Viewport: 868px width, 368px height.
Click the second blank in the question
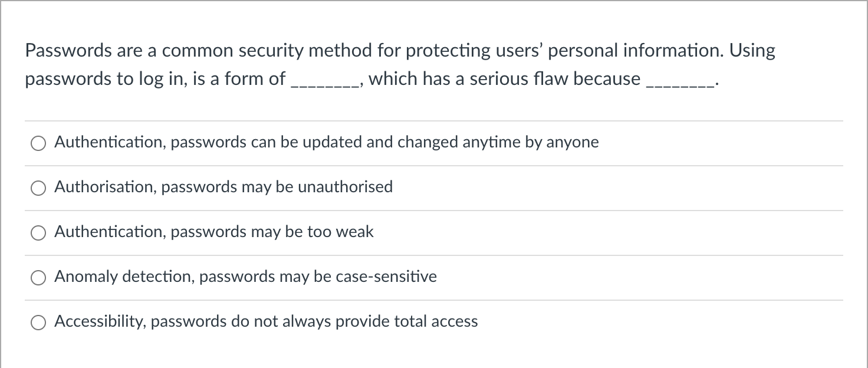pos(679,81)
